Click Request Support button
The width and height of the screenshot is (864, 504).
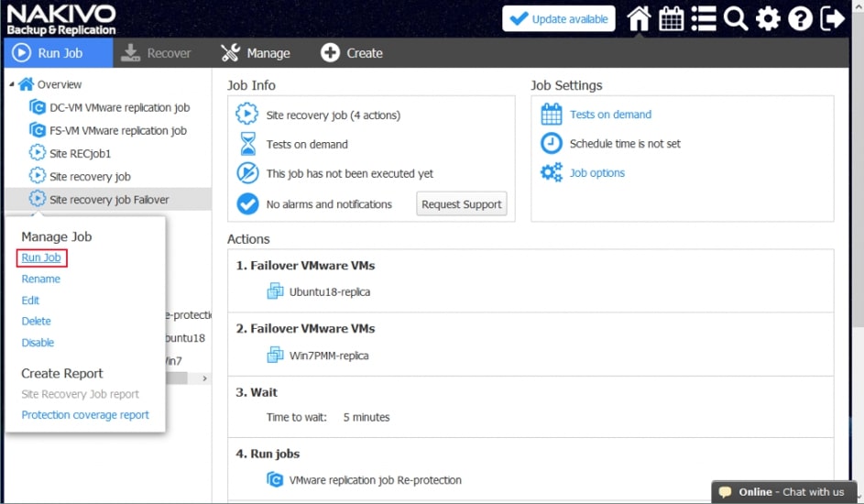(x=461, y=204)
